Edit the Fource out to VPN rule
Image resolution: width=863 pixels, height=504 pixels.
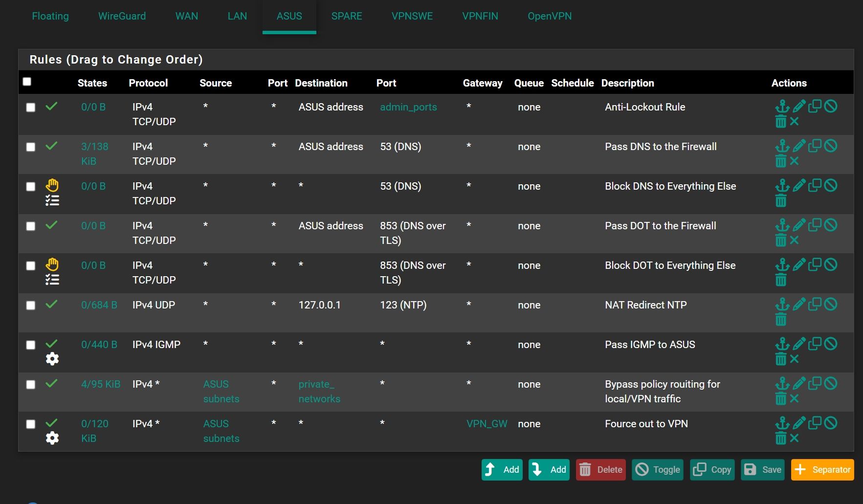(x=799, y=423)
